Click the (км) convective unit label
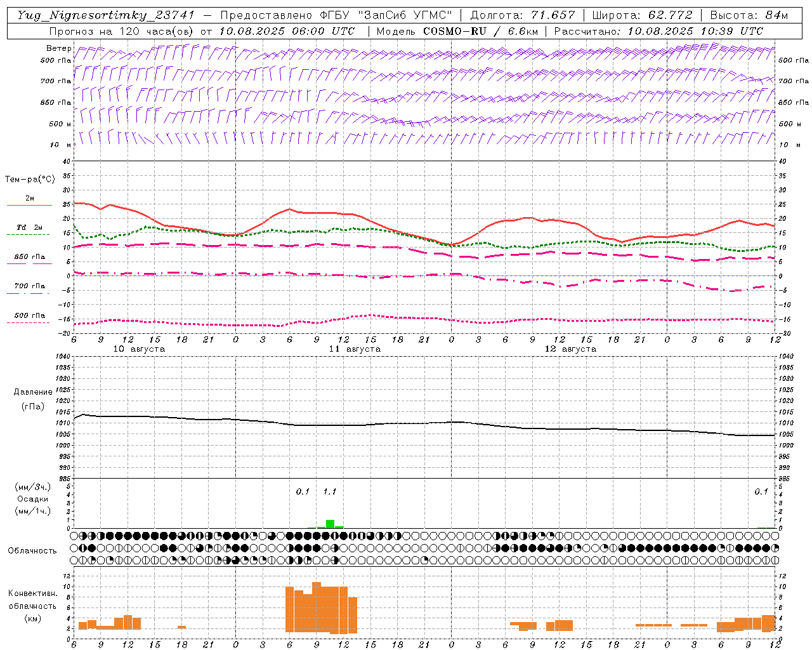Screen dimensions: 812x650 point(32,618)
